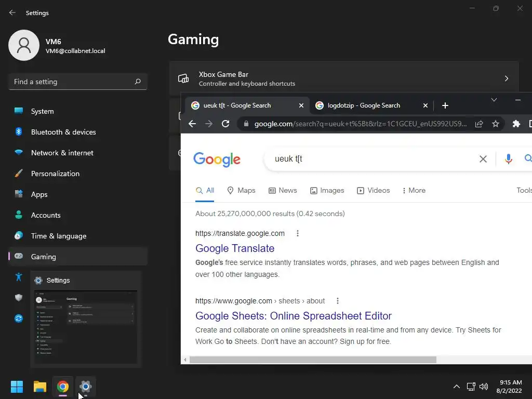Reload the current Chrome page
This screenshot has height=399, width=532.
click(225, 124)
